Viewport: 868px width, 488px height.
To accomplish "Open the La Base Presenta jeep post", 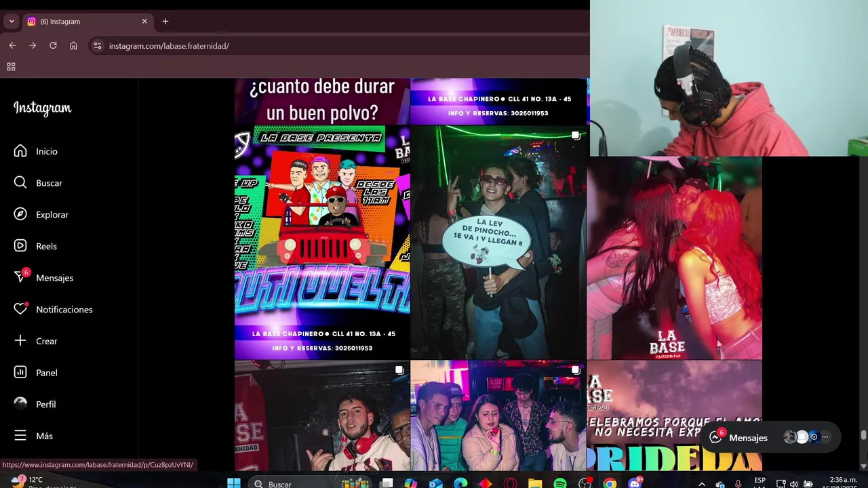I will [322, 242].
